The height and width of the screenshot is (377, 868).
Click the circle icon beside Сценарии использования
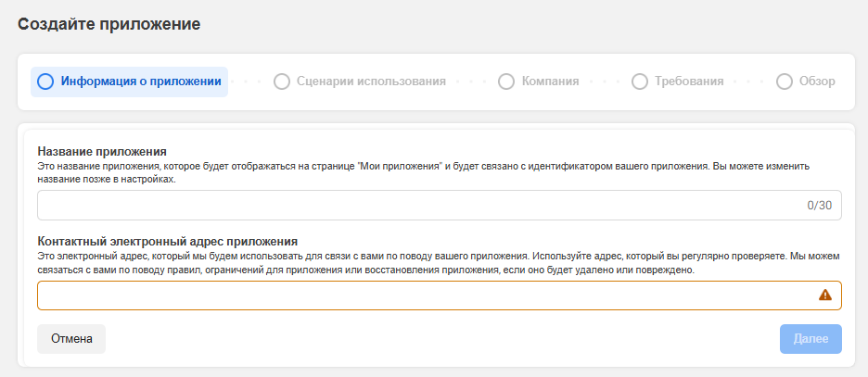pos(282,82)
